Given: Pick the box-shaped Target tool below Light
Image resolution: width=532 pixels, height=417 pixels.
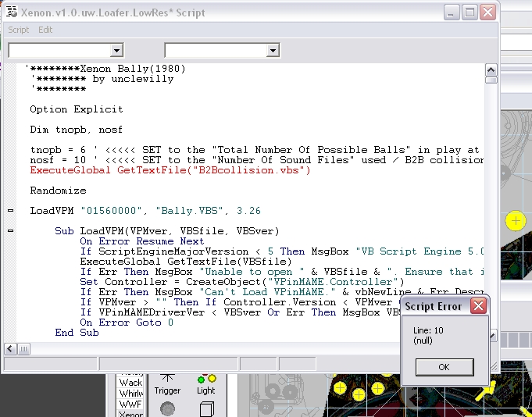Looking at the screenshot, I should pos(206,408).
